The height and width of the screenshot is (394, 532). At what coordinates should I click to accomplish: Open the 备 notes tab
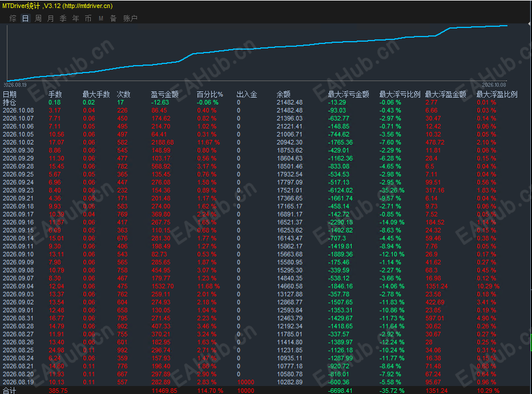pyautogui.click(x=114, y=18)
